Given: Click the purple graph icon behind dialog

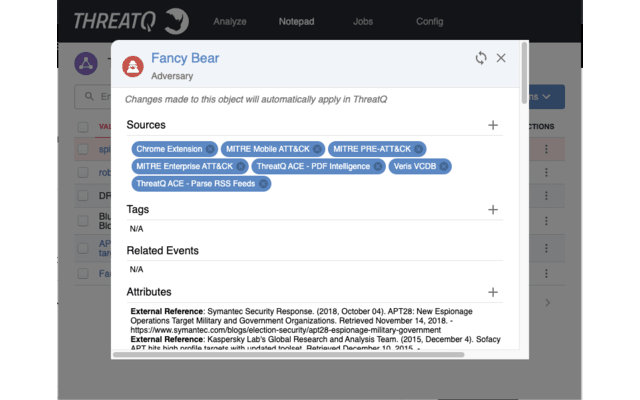Looking at the screenshot, I should click(86, 63).
